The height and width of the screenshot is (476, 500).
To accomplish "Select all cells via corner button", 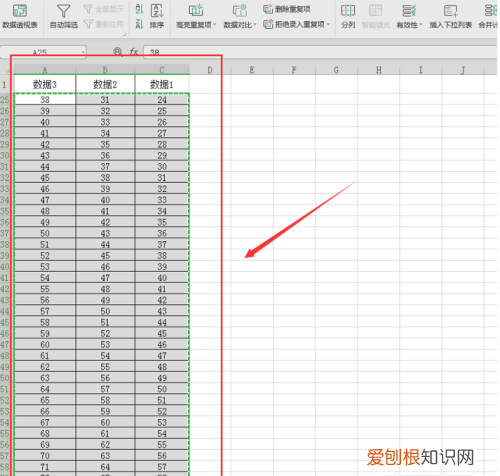I will [7, 70].
